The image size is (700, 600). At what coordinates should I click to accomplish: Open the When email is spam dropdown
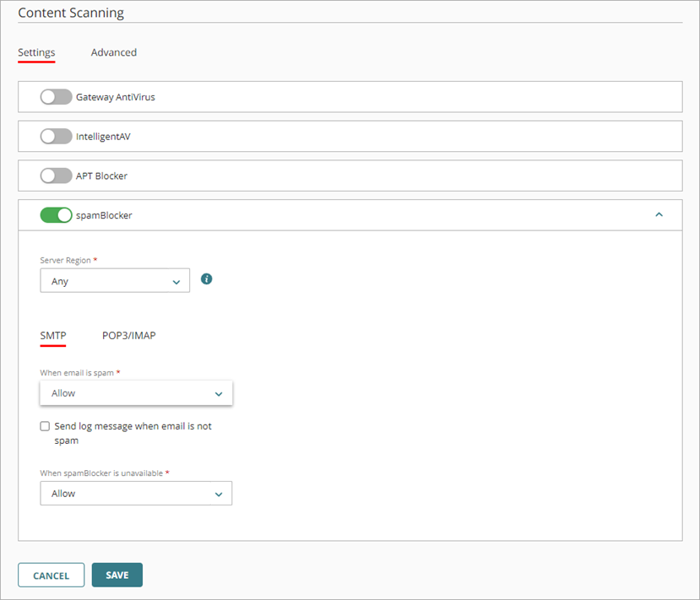[x=135, y=392]
